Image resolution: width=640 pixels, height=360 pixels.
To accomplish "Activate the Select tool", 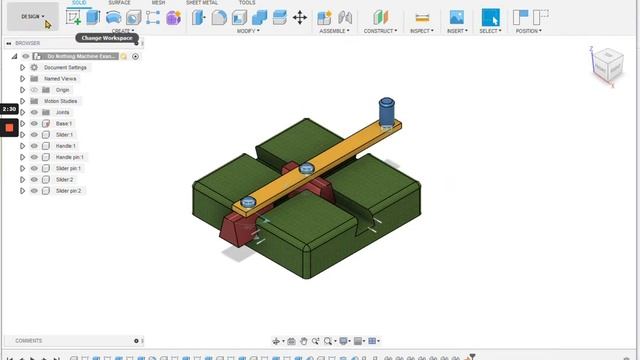I will [x=491, y=18].
